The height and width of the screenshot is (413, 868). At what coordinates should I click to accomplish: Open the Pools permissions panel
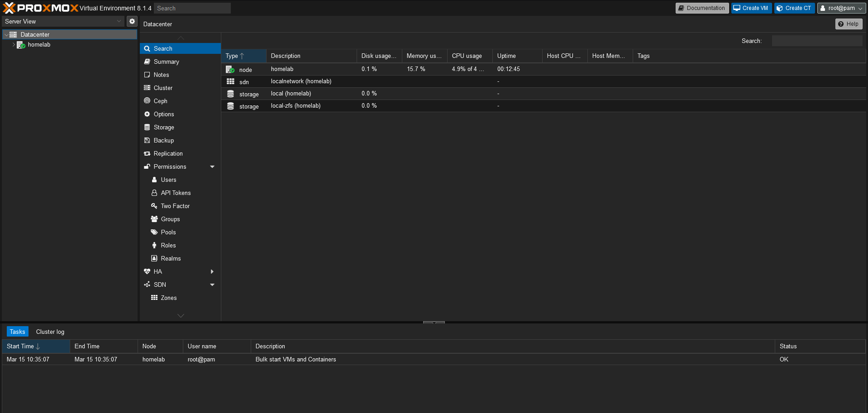click(168, 232)
